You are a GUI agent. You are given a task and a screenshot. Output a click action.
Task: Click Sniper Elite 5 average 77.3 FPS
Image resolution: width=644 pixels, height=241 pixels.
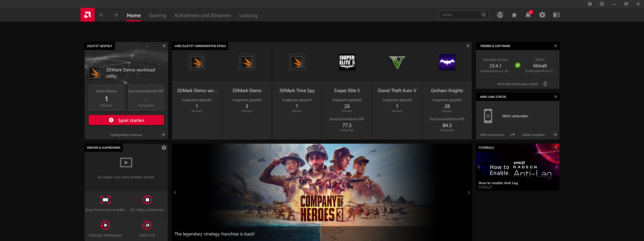point(347,125)
